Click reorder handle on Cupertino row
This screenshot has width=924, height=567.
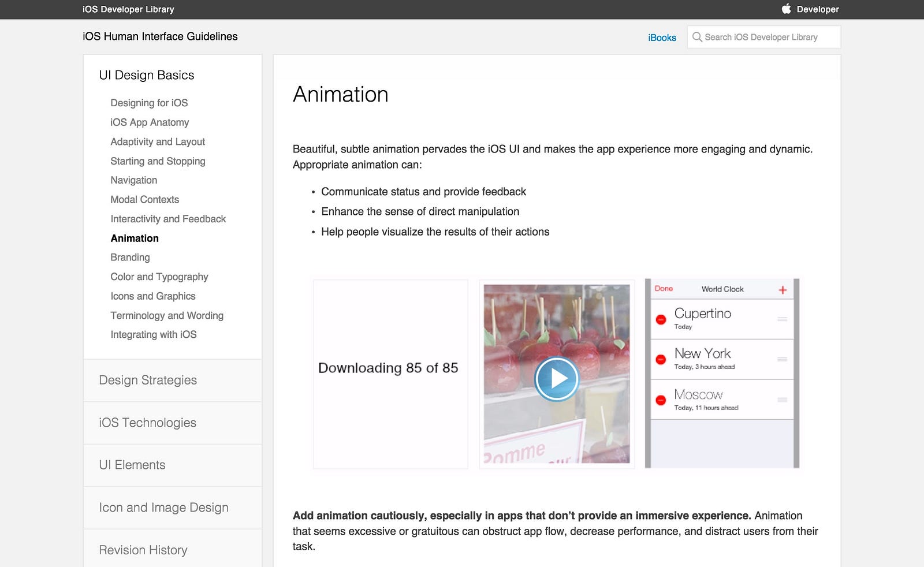tap(783, 319)
